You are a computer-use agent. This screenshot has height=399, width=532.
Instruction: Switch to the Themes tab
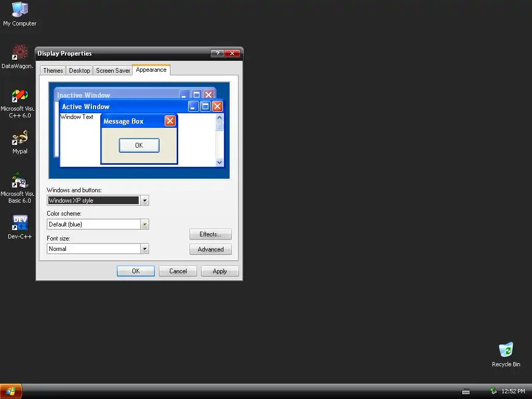[53, 71]
